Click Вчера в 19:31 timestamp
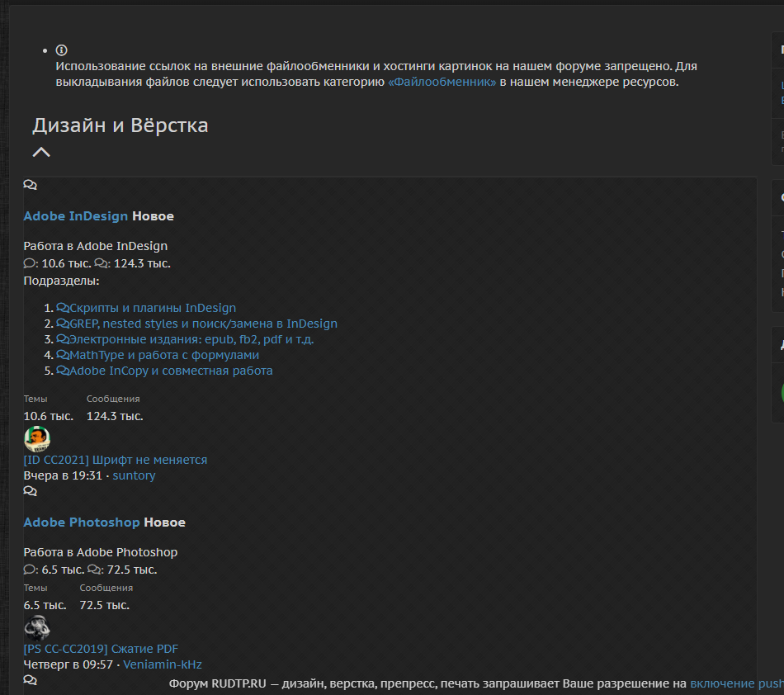This screenshot has height=695, width=784. point(63,475)
